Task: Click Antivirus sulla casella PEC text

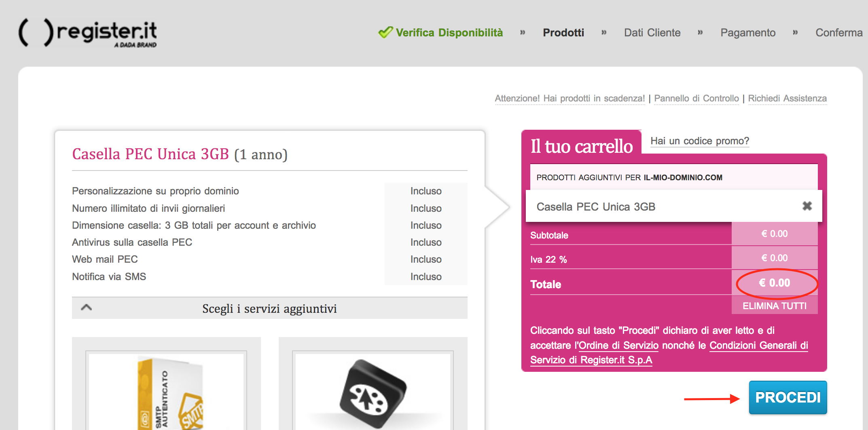Action: pyautogui.click(x=132, y=242)
